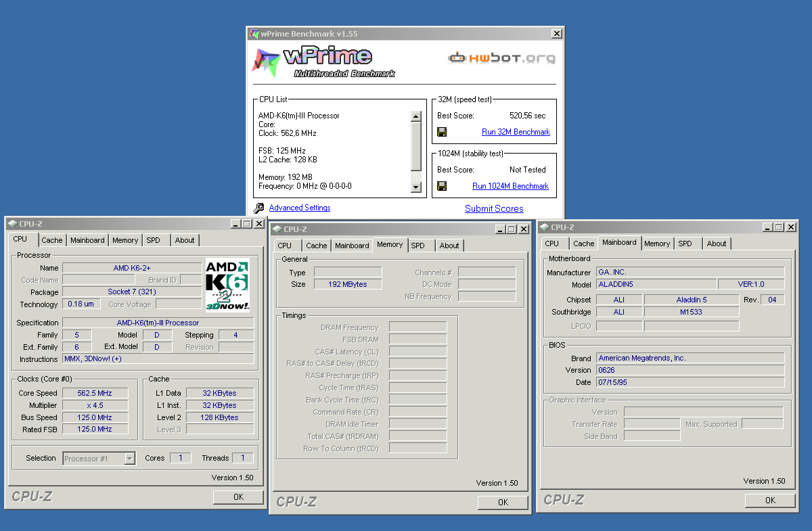Viewport: 812px width, 531px height.
Task: Select About tab in the Mainboard window
Action: [717, 244]
